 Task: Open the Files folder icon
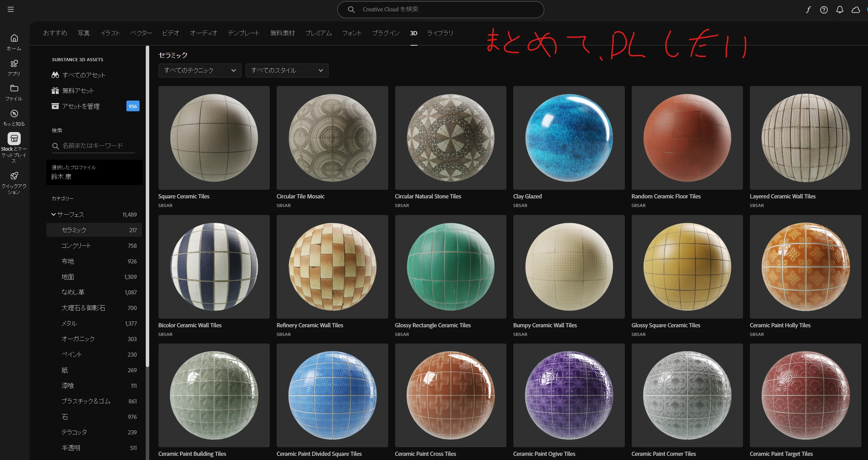click(x=14, y=88)
